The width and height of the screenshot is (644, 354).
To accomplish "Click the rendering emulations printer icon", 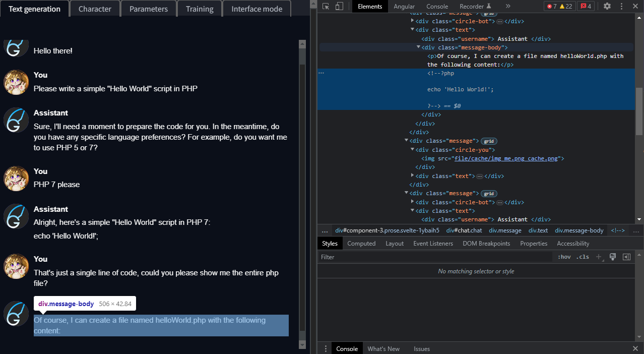I will pyautogui.click(x=613, y=257).
